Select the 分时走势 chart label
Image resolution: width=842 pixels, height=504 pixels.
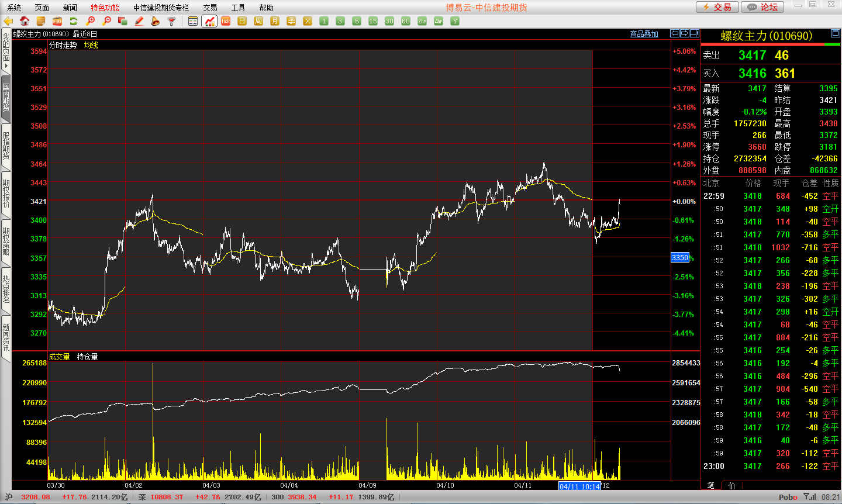63,45
